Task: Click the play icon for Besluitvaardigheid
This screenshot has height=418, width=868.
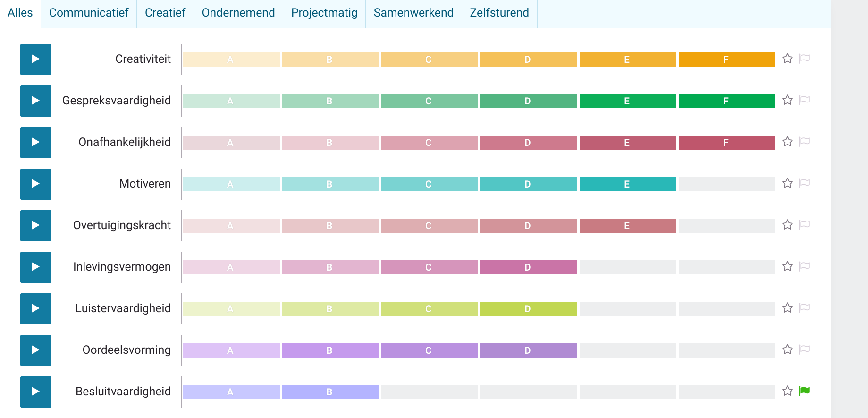Action: [x=35, y=392]
